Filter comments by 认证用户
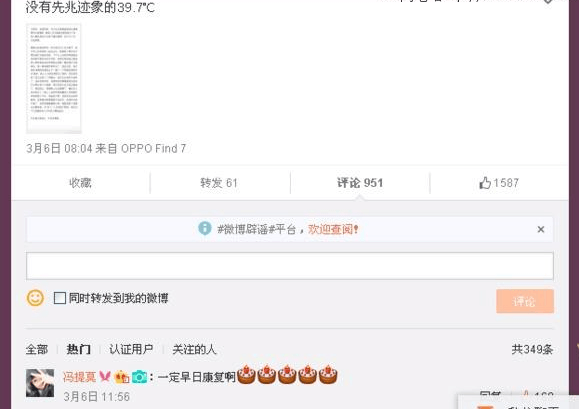This screenshot has height=409, width=579. coord(131,349)
